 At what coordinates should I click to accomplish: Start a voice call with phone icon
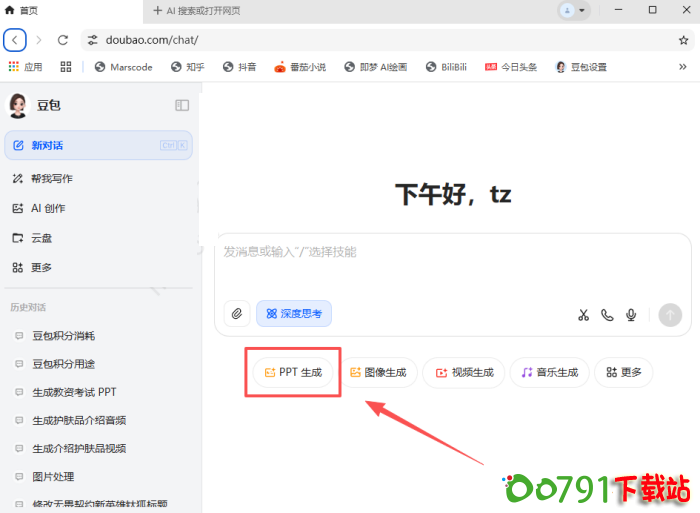point(607,315)
